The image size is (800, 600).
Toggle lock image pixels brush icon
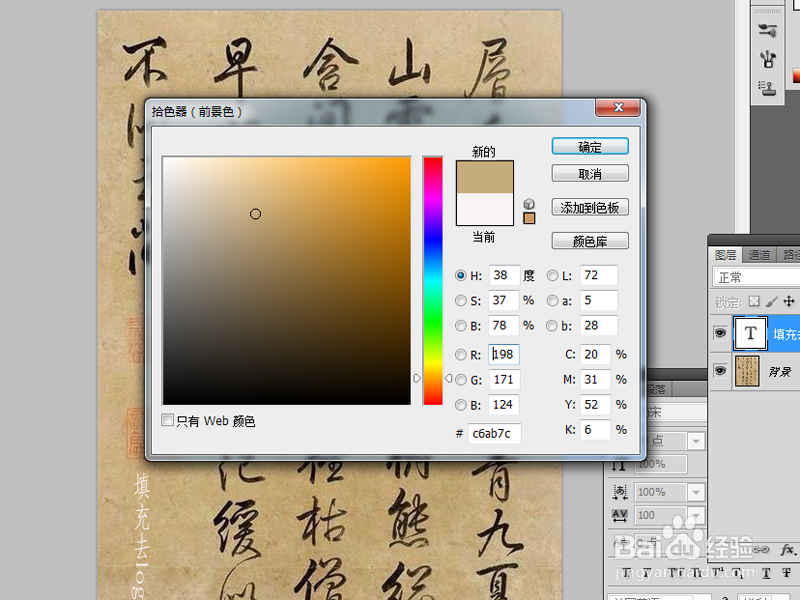(x=771, y=302)
